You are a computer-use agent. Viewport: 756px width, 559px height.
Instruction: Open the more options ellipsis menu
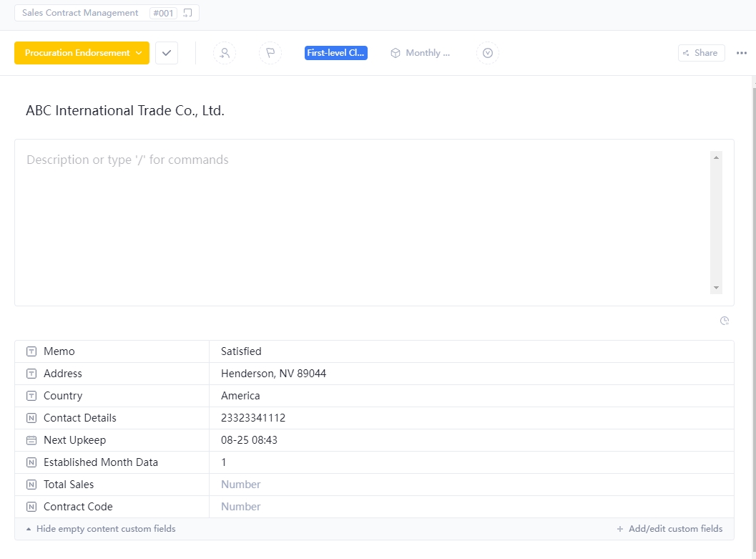pos(742,53)
